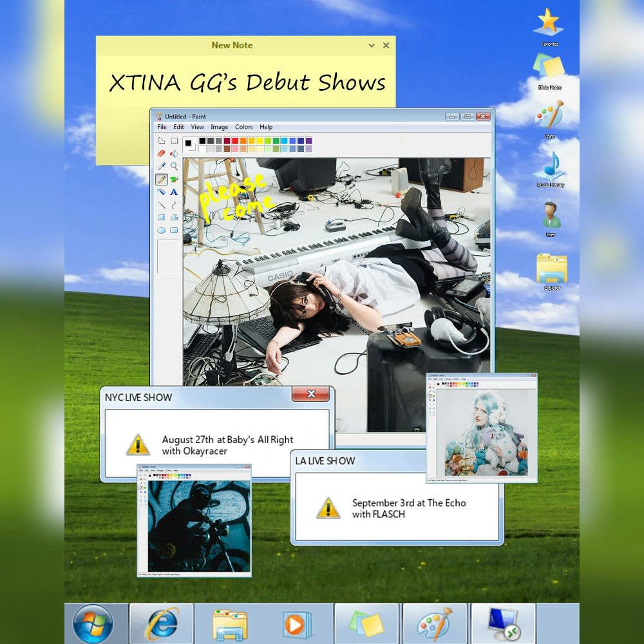Pick the purple color swatch
The height and width of the screenshot is (644, 644).
click(309, 141)
